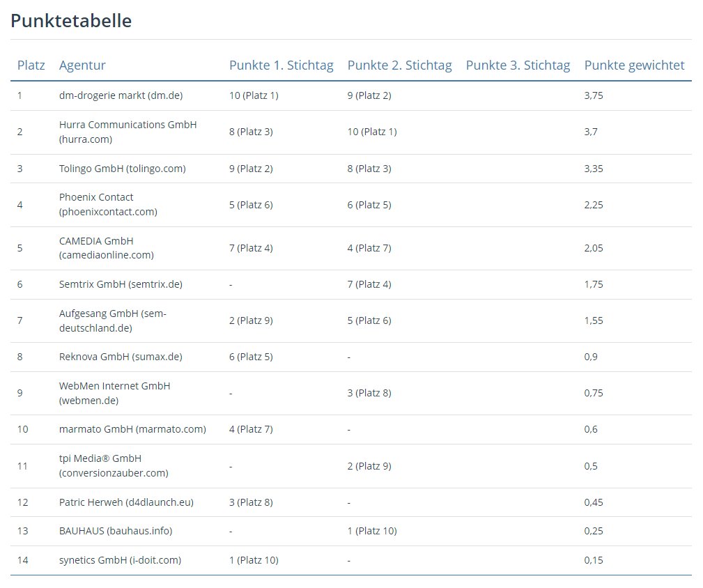Click the 'Punktetabelle' heading

tap(71, 21)
